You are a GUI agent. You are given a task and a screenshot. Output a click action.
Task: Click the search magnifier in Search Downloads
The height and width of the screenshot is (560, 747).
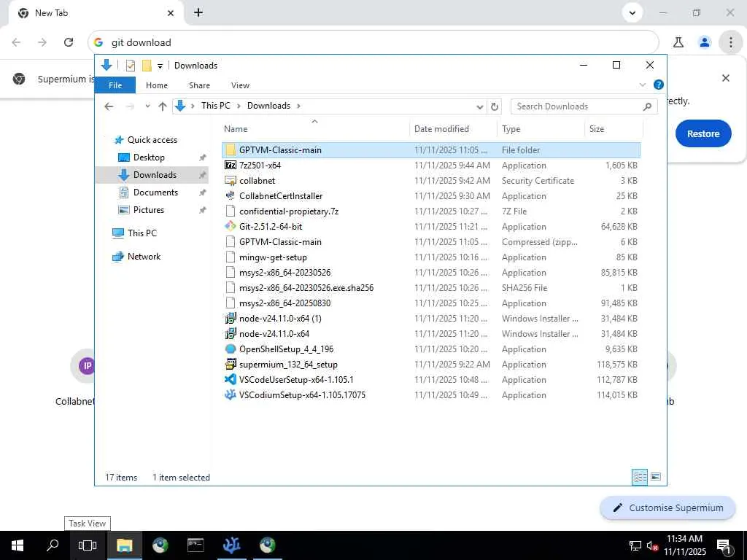tap(647, 106)
